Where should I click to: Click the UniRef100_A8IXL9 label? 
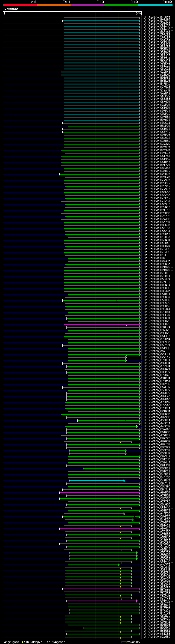coord(157,66)
